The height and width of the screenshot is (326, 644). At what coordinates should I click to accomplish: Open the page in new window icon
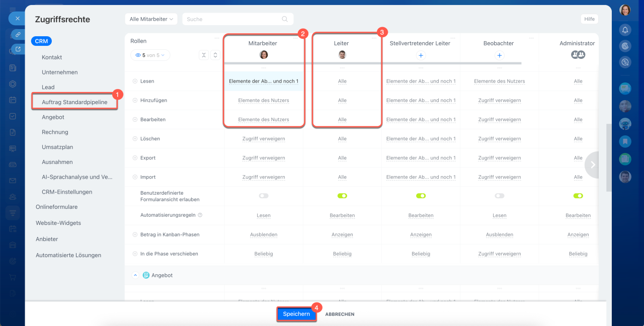(18, 49)
